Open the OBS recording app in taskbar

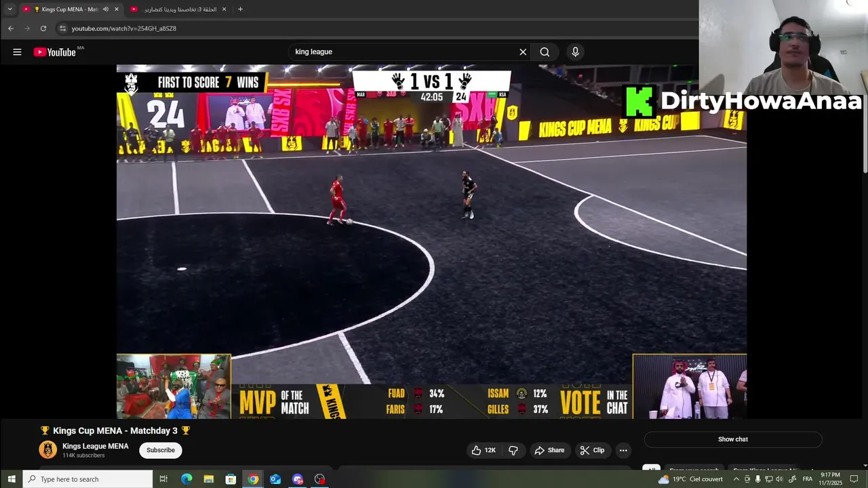click(320, 479)
